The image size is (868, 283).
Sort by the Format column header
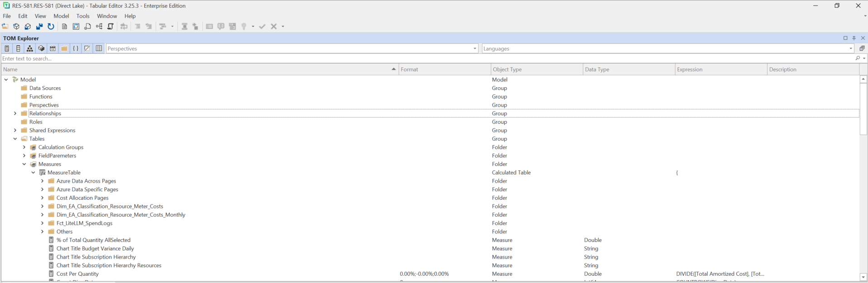(445, 69)
